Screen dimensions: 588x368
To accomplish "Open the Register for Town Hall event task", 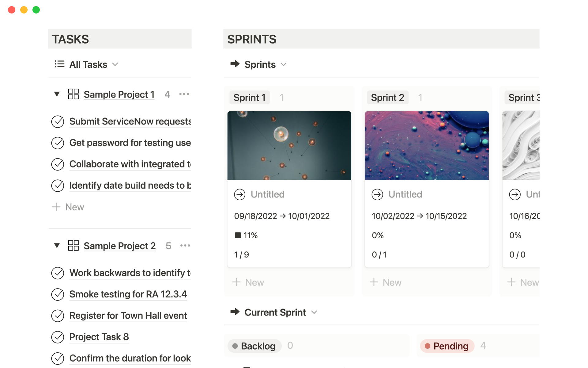I will 128,316.
